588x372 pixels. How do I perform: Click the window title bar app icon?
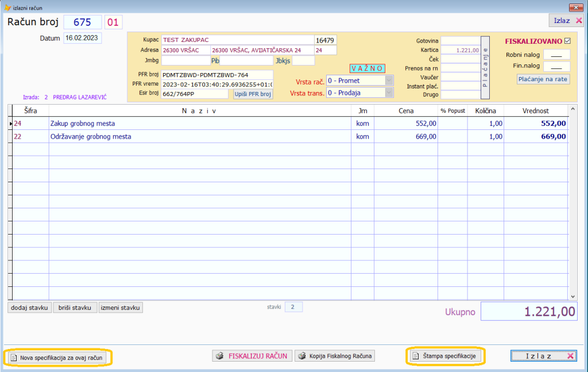[x=7, y=7]
